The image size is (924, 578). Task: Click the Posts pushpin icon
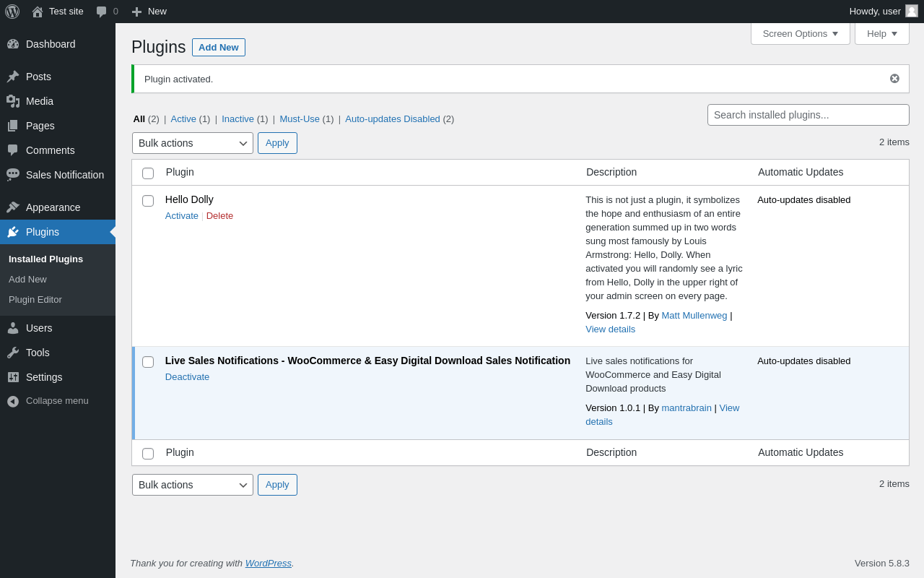13,77
